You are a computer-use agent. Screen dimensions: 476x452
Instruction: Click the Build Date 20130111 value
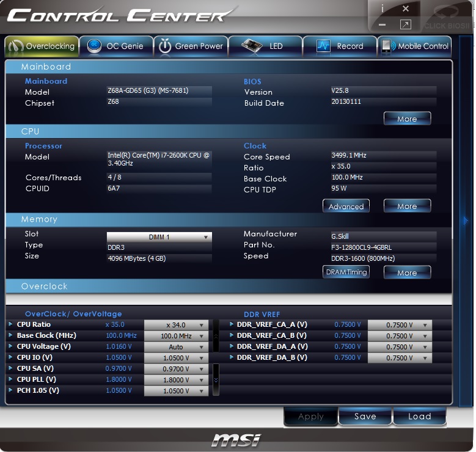[x=383, y=101]
